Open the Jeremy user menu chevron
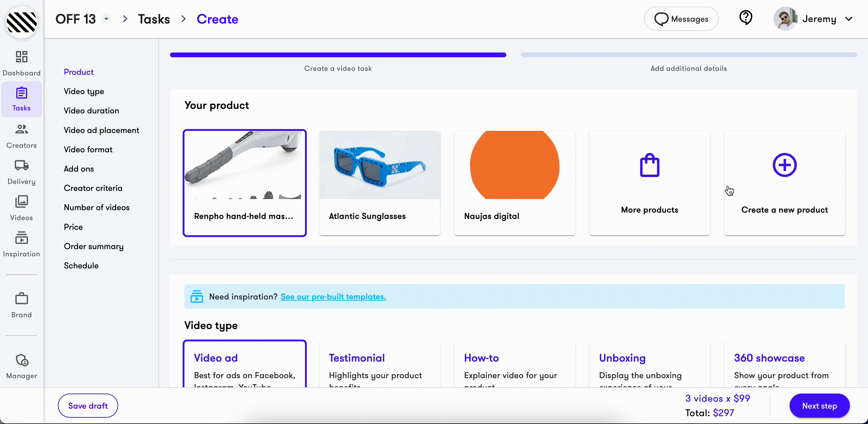 click(849, 19)
